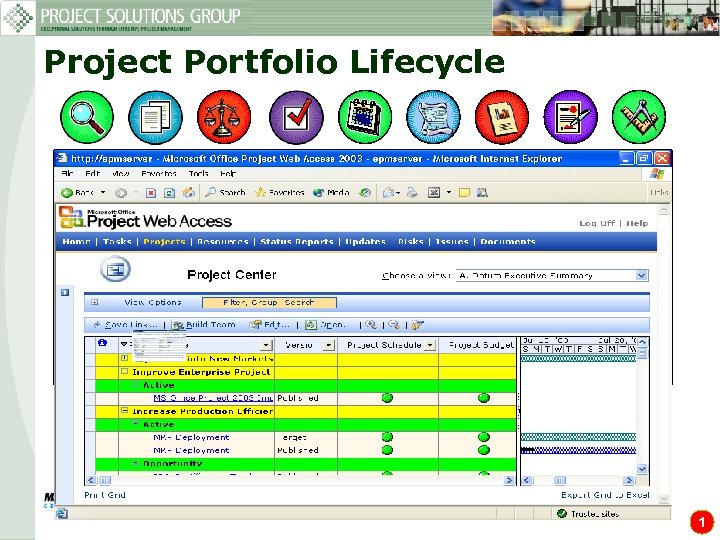Open the Version column filter dropdown

pos(329,345)
